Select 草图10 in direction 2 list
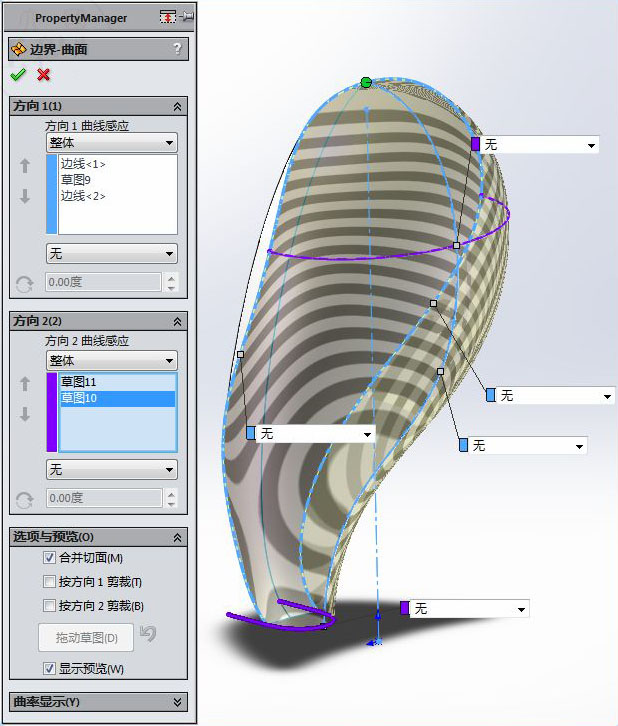 [x=118, y=398]
